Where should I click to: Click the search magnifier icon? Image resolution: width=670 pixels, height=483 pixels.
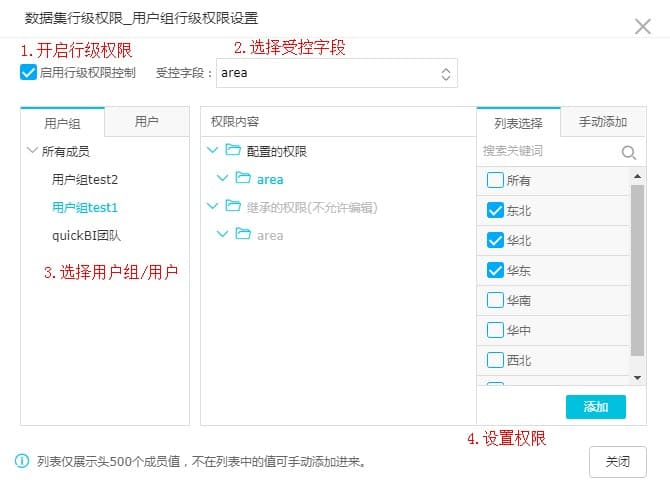point(629,152)
